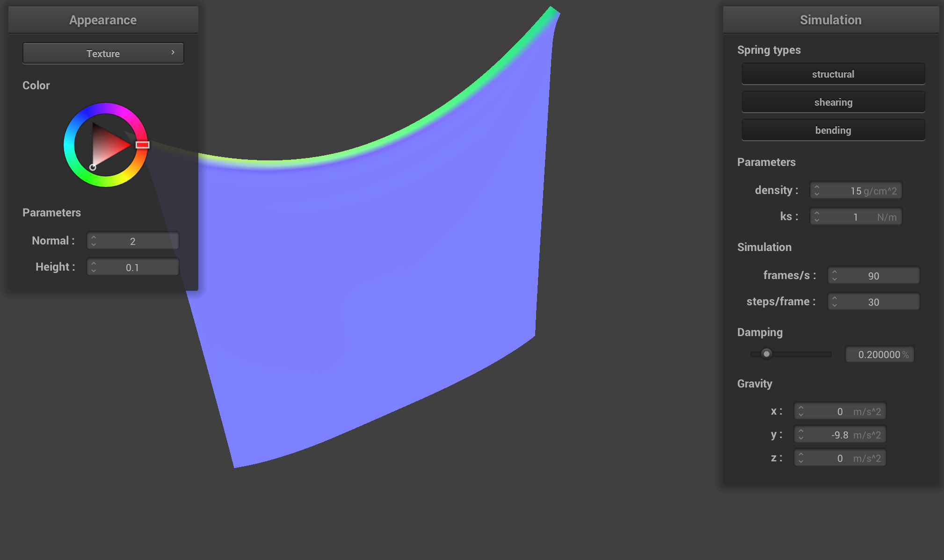Toggle the shearing spring type
This screenshot has height=560, width=944.
click(833, 102)
